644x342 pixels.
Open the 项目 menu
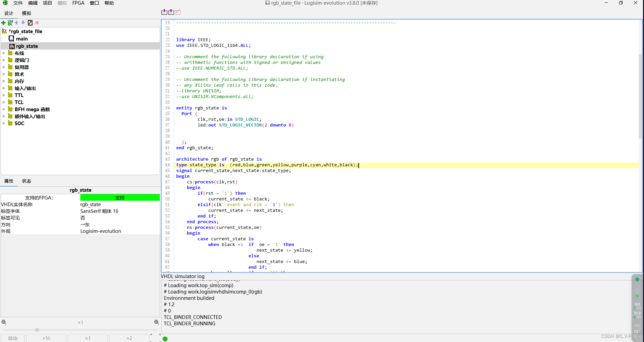(48, 3)
